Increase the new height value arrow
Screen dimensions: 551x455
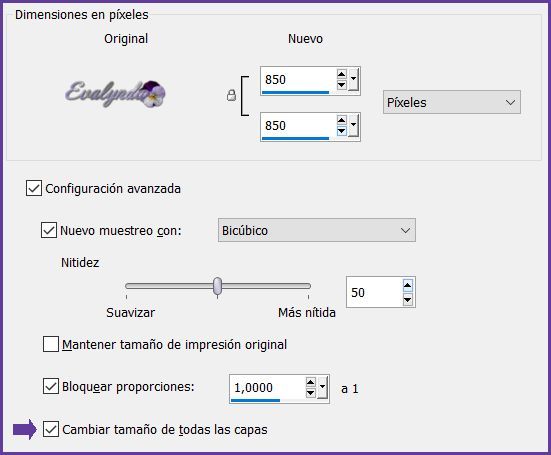(x=342, y=120)
